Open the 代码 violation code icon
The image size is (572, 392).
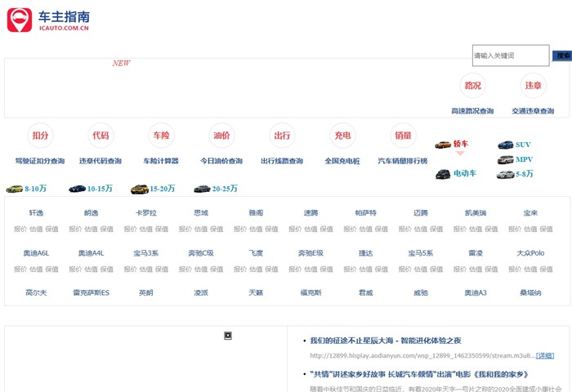[101, 136]
